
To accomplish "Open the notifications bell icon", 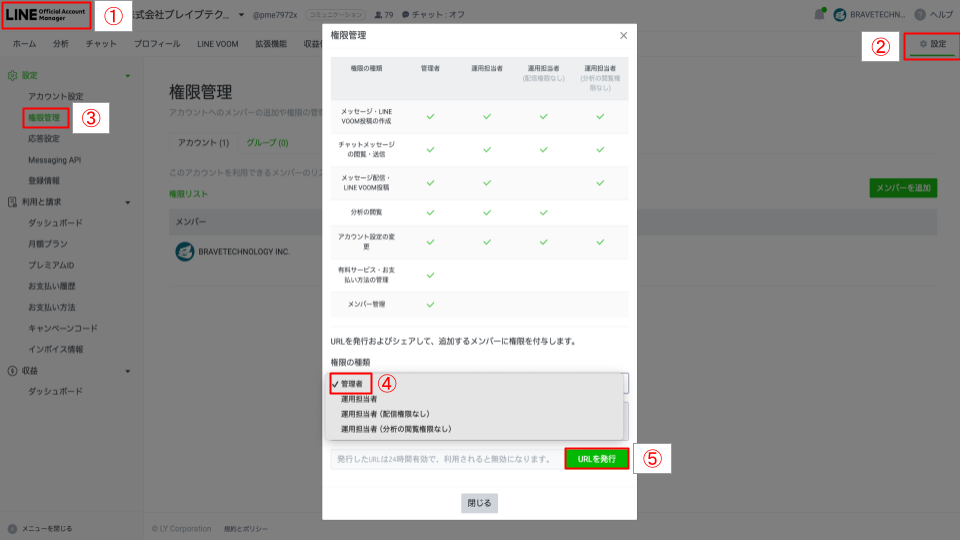I will tap(819, 15).
